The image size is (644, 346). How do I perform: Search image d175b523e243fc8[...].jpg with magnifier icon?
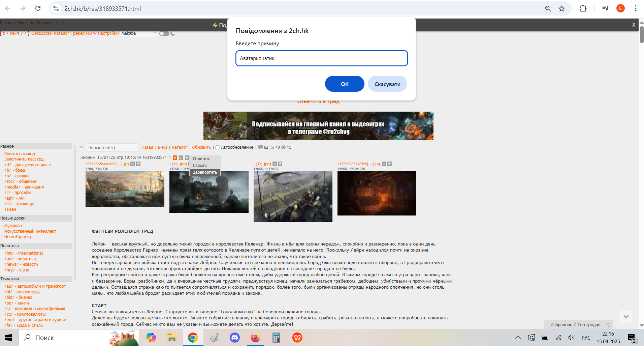(x=384, y=164)
